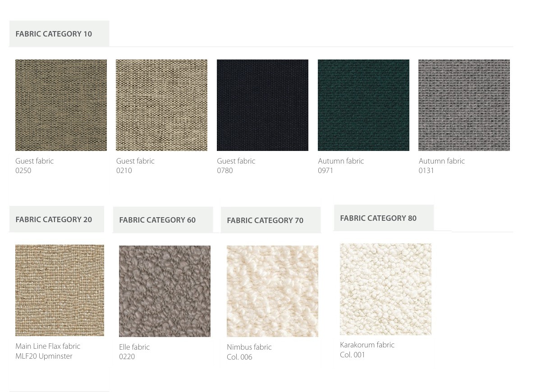Choose the Elle fabric 0220 swatch

click(x=165, y=291)
